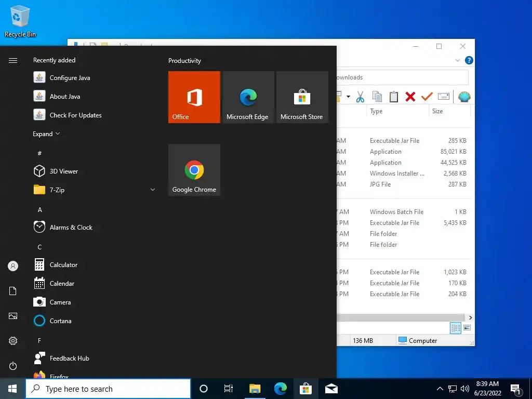Jump to the A letter group
Screen dimensions: 532x399
[x=39, y=209]
